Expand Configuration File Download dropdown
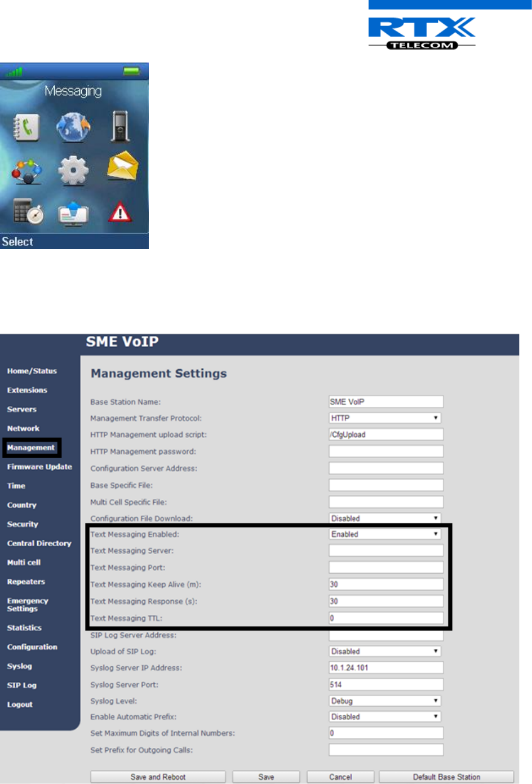The height and width of the screenshot is (784, 532). [x=385, y=519]
